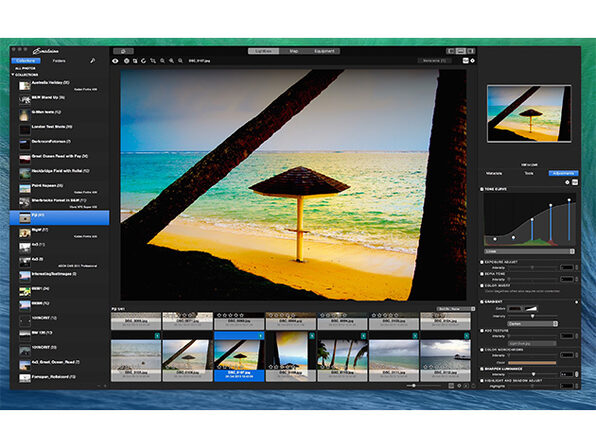Click the rotate image icon
The image size is (596, 447).
point(144,61)
